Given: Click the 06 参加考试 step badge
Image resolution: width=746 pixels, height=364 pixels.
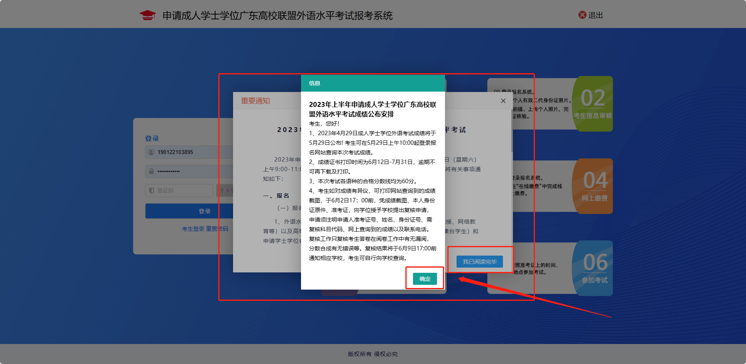Looking at the screenshot, I should [x=593, y=268].
